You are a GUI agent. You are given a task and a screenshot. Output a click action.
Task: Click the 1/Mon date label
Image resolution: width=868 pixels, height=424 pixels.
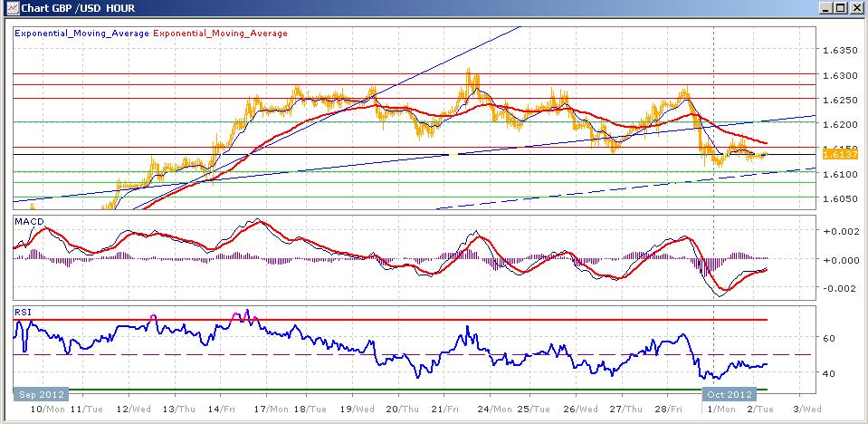tap(720, 409)
